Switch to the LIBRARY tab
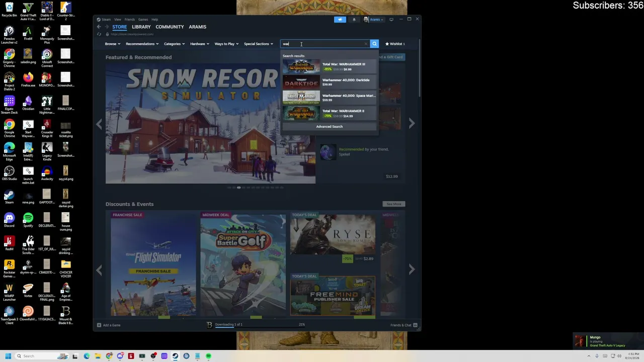The width and height of the screenshot is (644, 362). pyautogui.click(x=141, y=27)
